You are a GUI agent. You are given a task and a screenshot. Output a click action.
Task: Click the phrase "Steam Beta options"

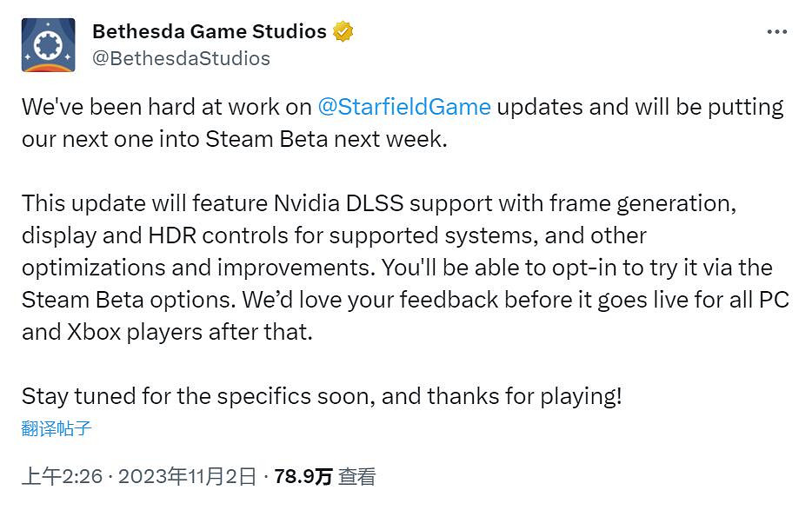pyautogui.click(x=123, y=300)
